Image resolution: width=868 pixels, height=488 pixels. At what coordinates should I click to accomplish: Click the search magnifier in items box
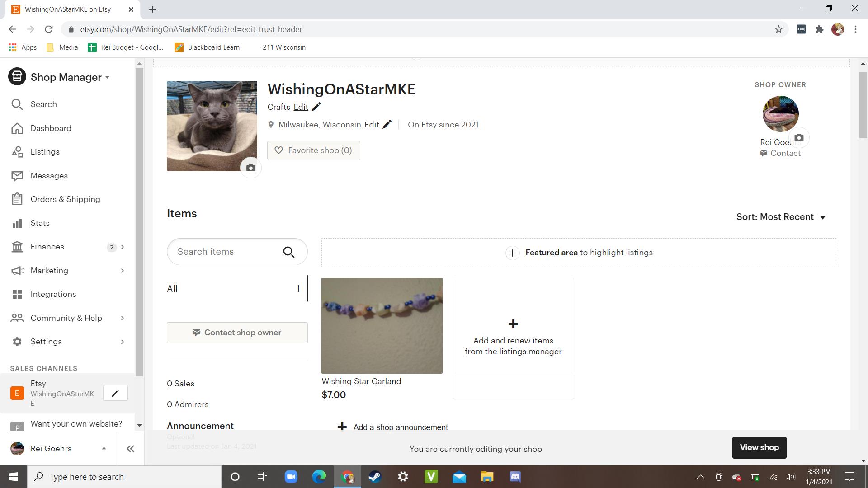tap(289, 252)
